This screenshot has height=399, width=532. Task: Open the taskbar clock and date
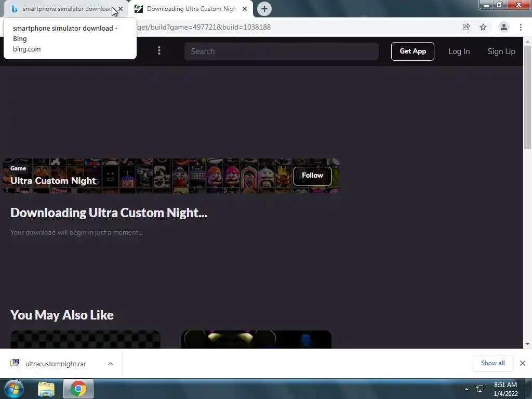point(506,389)
